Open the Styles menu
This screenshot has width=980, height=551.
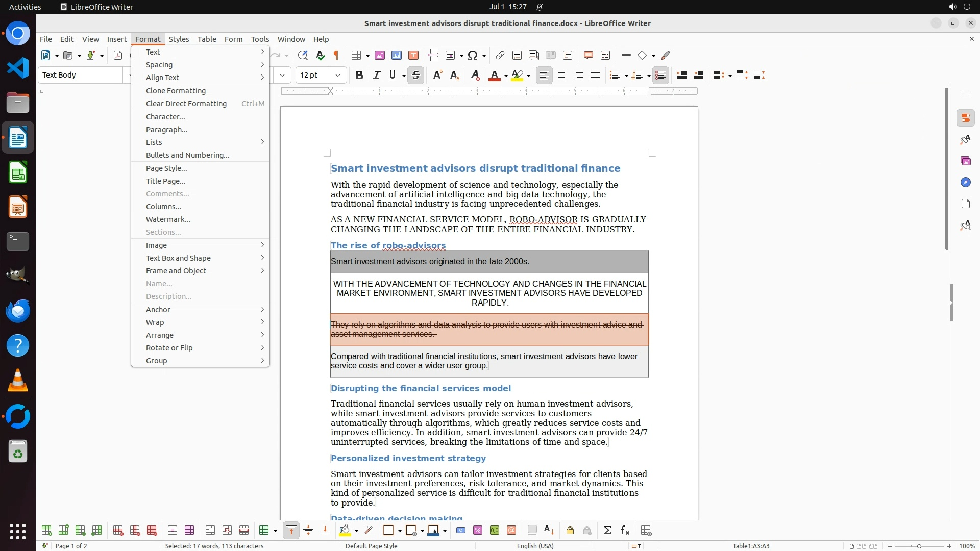(179, 39)
